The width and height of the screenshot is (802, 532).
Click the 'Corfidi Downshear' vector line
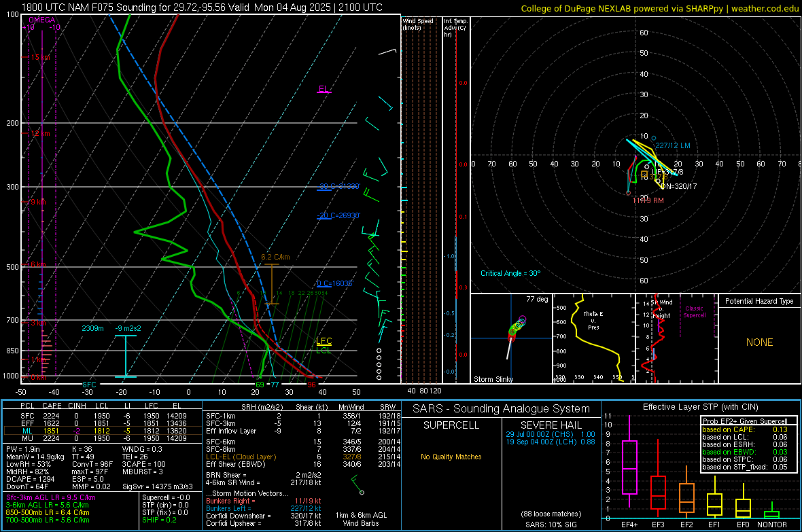click(x=264, y=516)
